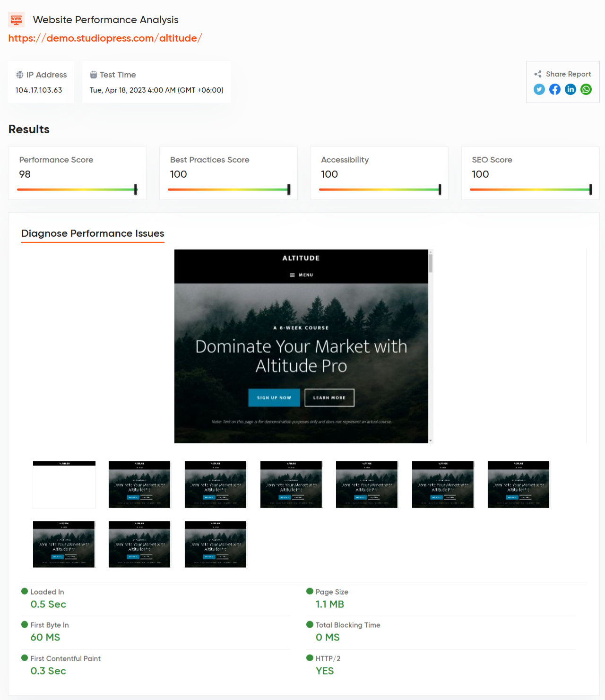Click Sign Up Now button in preview

click(275, 398)
